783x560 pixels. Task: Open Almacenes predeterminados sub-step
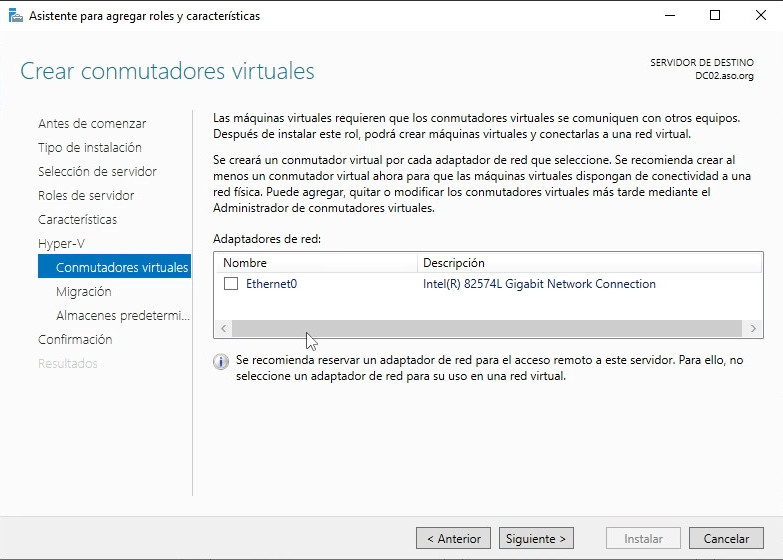click(x=122, y=316)
